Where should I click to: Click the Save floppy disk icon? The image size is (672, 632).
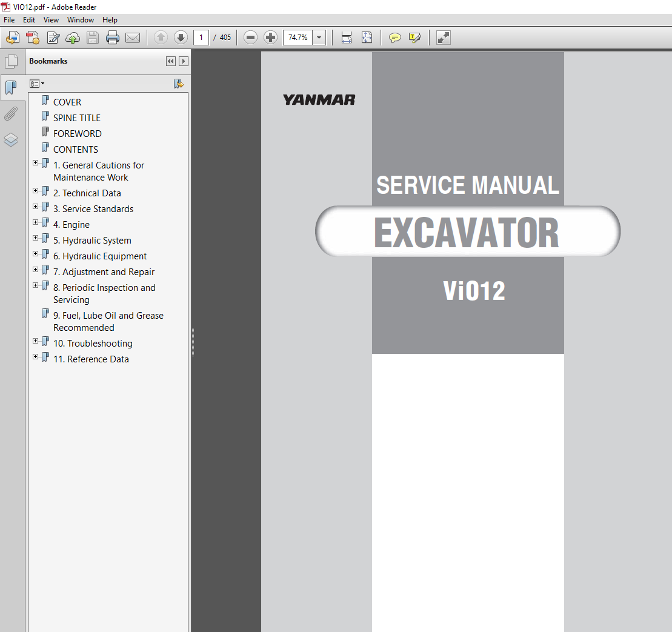(93, 38)
